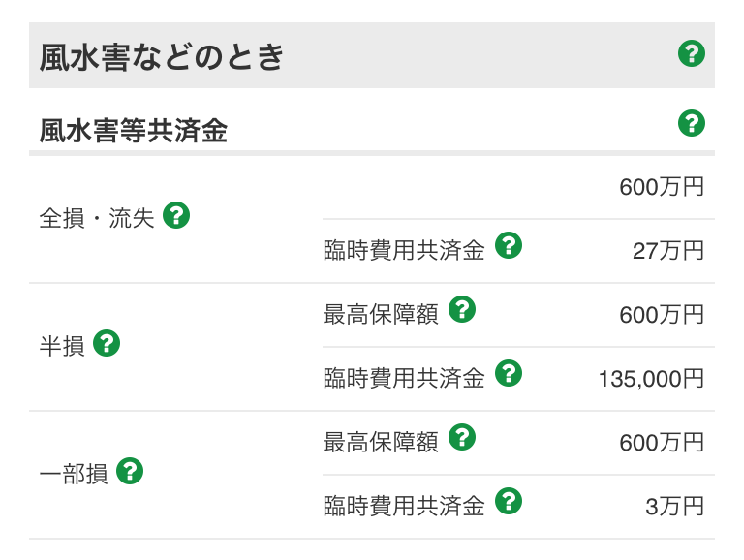Open 臨時費用共済金 help in 一部損 section

[509, 501]
